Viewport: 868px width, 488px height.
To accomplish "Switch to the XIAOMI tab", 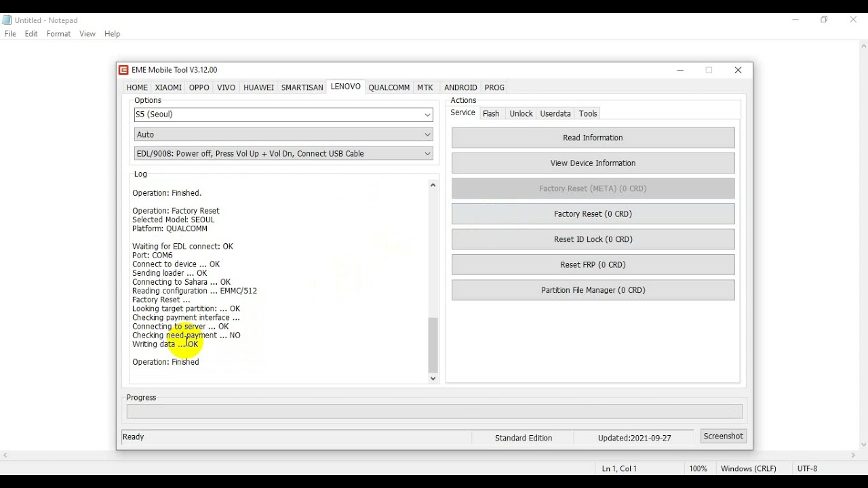I will pos(168,87).
